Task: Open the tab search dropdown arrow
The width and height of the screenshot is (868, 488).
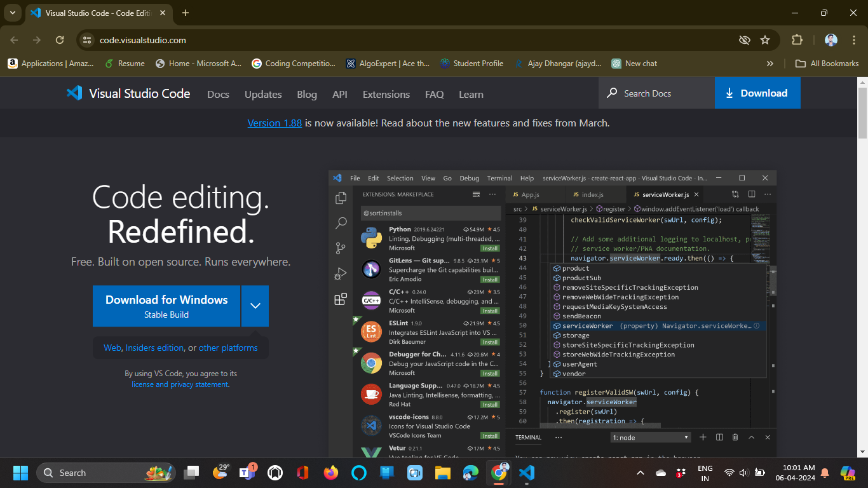Action: tap(12, 13)
